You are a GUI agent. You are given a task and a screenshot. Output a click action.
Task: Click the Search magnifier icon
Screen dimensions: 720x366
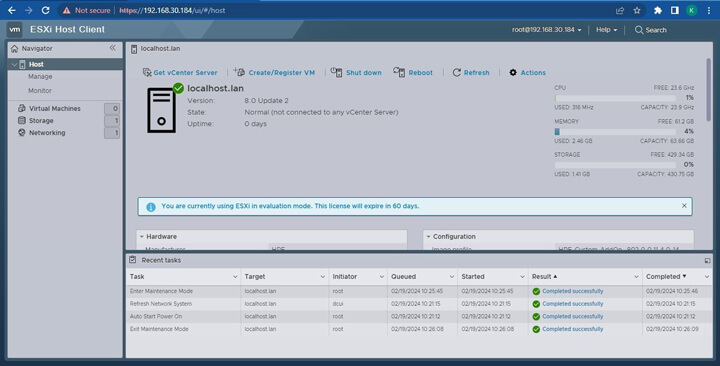pyautogui.click(x=639, y=30)
